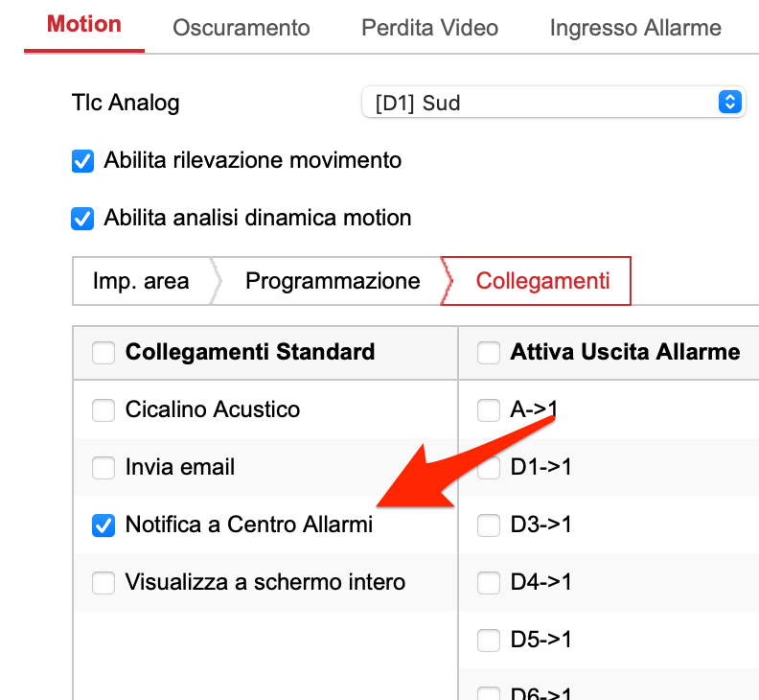
Task: Open the Tlc Analog camera dropdown
Action: point(553,103)
